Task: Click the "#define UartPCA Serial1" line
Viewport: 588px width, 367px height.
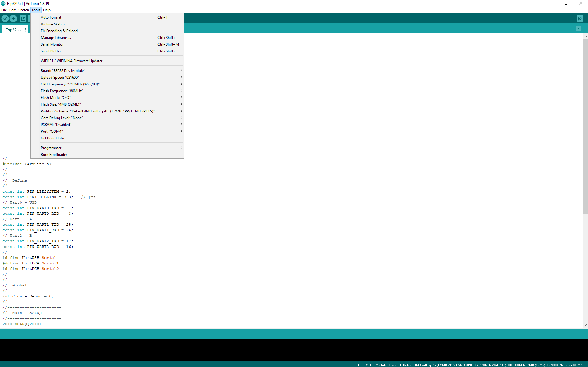Action: tap(31, 263)
